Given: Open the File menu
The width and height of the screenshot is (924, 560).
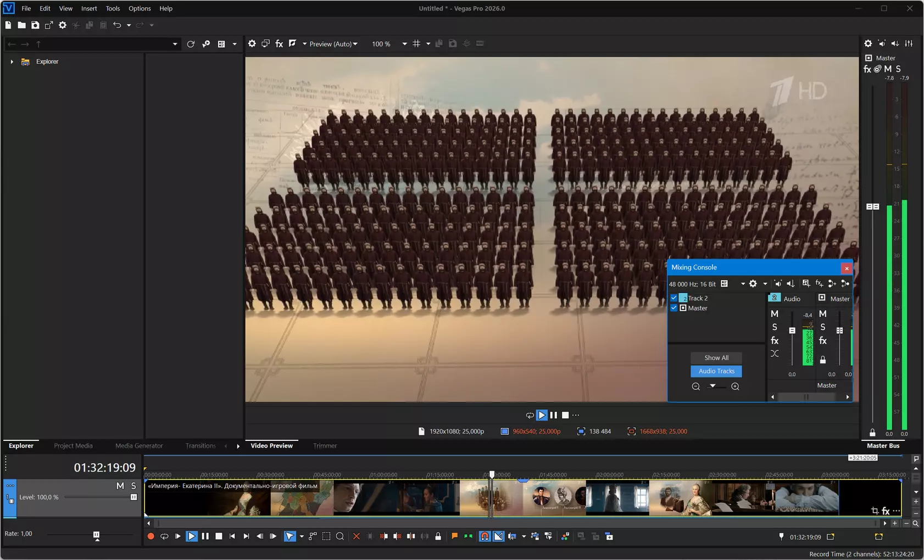Looking at the screenshot, I should click(26, 8).
